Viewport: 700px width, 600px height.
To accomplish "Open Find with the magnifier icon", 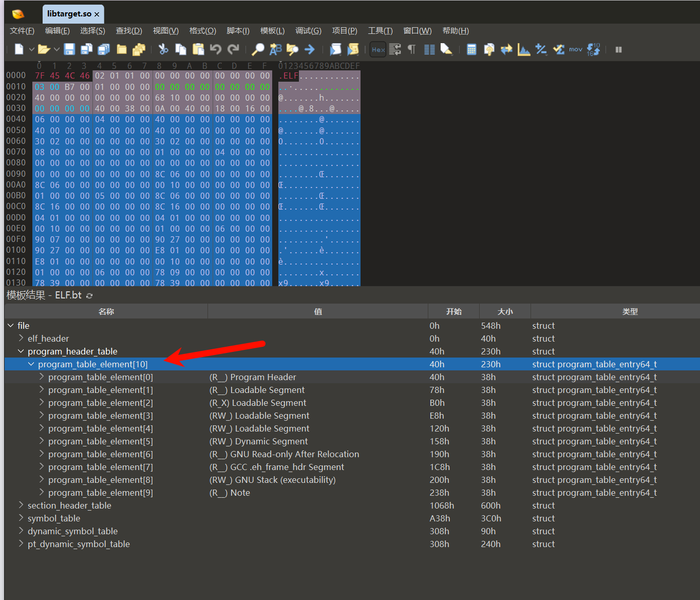I will click(258, 49).
